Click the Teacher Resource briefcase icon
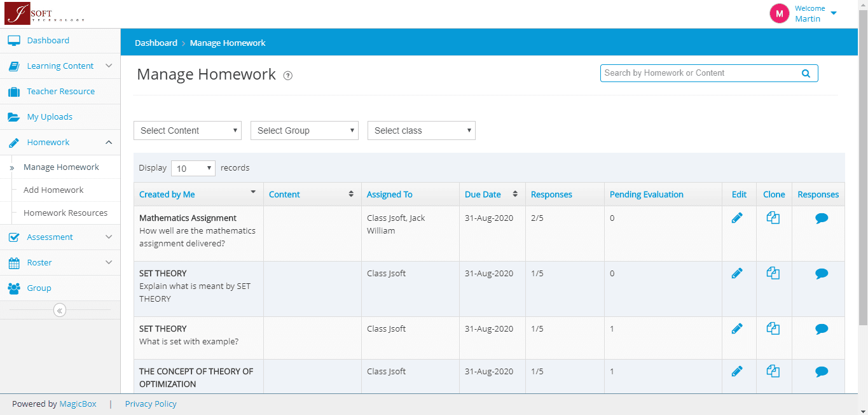 point(14,92)
